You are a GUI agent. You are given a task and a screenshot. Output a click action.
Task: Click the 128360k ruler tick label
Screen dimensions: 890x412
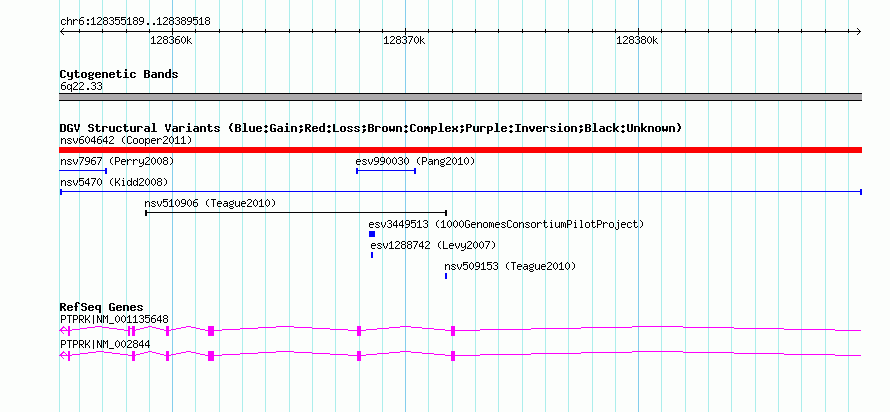[x=171, y=40]
